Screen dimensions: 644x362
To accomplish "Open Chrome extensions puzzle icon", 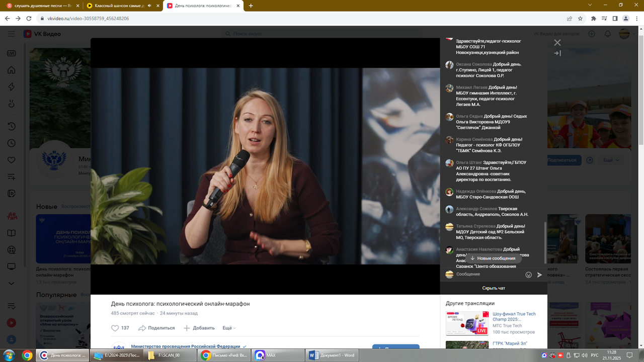I will click(x=593, y=19).
